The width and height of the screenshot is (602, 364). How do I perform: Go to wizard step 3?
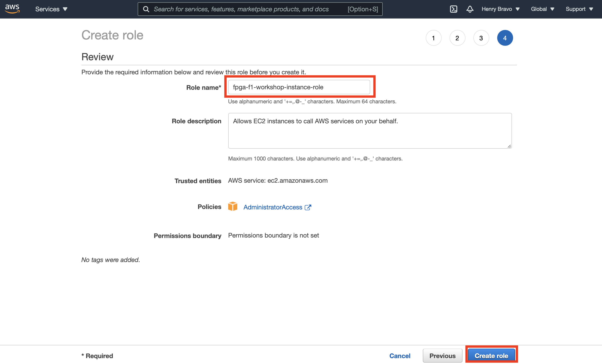(481, 38)
